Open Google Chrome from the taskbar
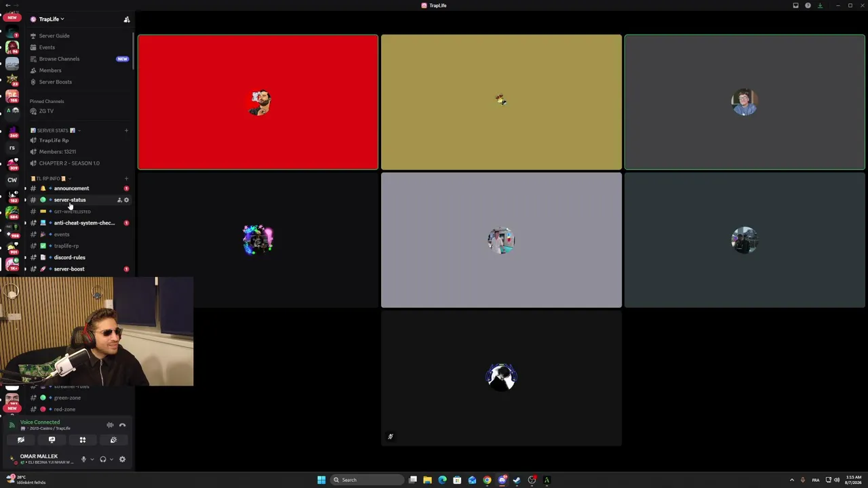The width and height of the screenshot is (868, 488). pyautogui.click(x=487, y=480)
